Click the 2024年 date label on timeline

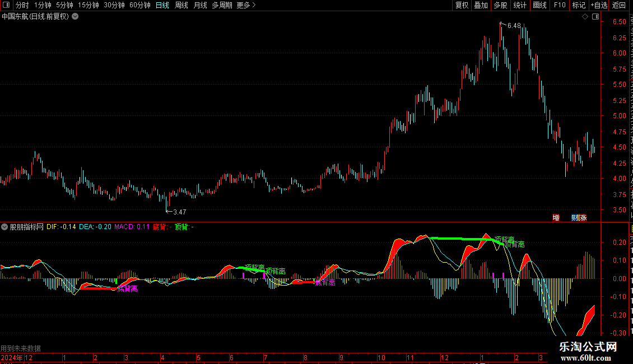12,357
